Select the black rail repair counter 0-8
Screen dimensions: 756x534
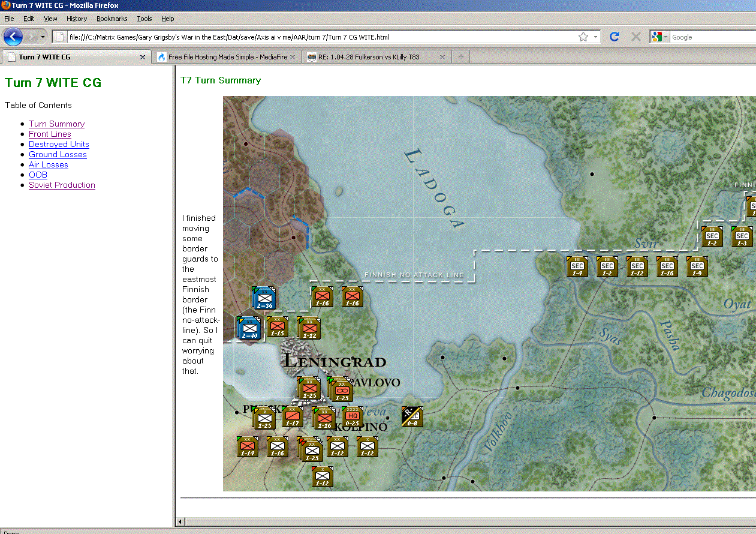[x=412, y=417]
